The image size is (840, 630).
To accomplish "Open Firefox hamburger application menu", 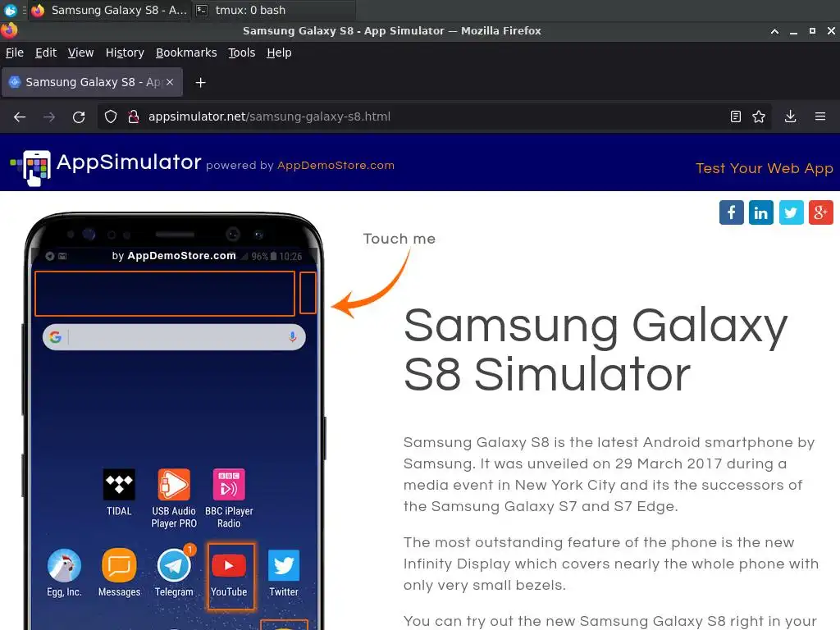I will 820,116.
